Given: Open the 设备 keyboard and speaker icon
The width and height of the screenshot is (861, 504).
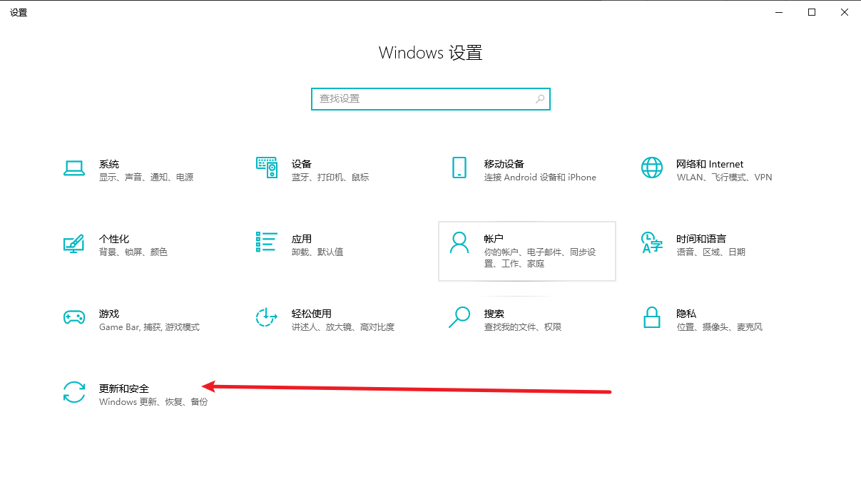Looking at the screenshot, I should [x=267, y=168].
